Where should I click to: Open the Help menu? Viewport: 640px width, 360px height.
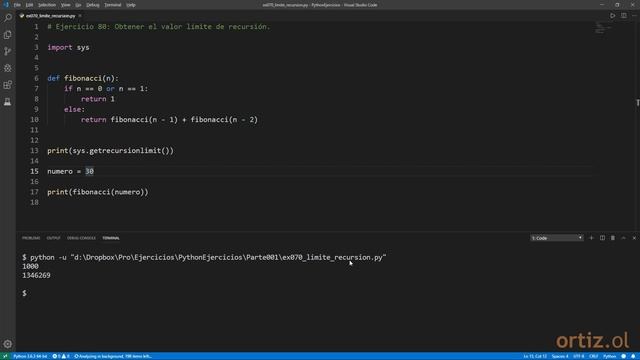131,5
